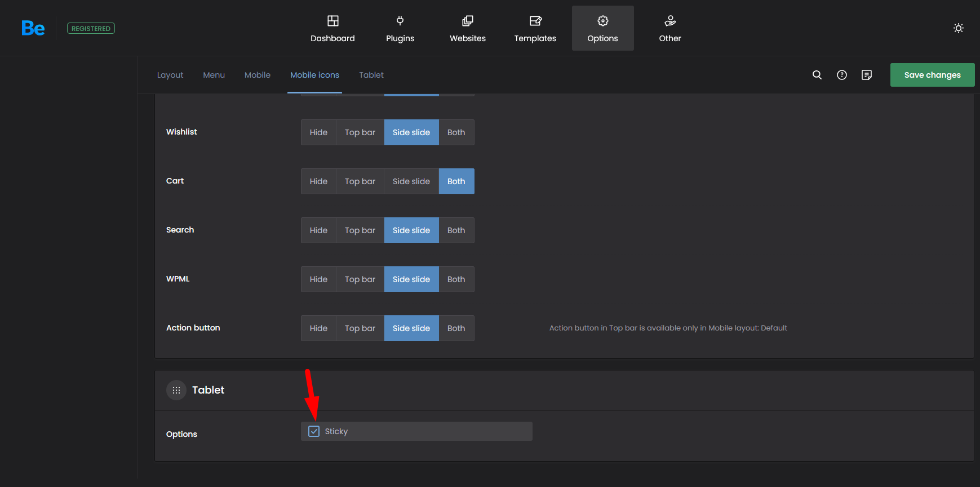
Task: Click the Save changes button
Action: point(932,75)
